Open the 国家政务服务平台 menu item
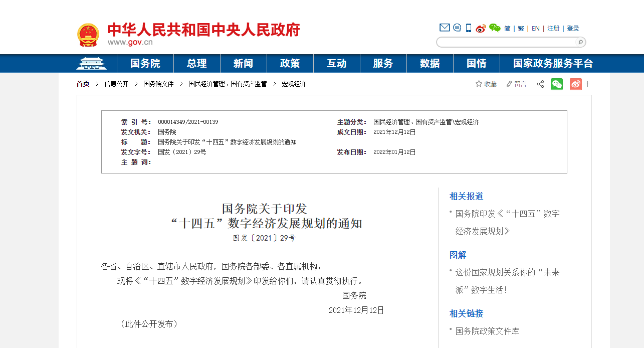The height and width of the screenshot is (348, 644). [553, 64]
